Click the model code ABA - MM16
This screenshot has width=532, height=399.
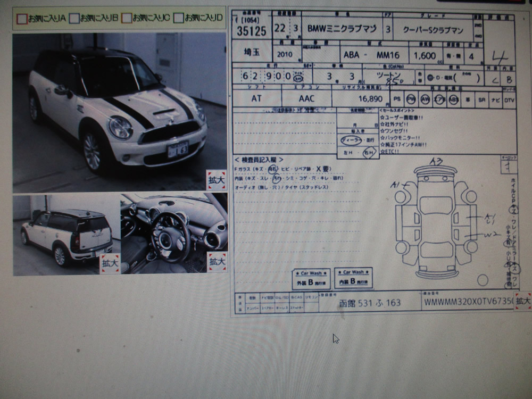point(371,55)
